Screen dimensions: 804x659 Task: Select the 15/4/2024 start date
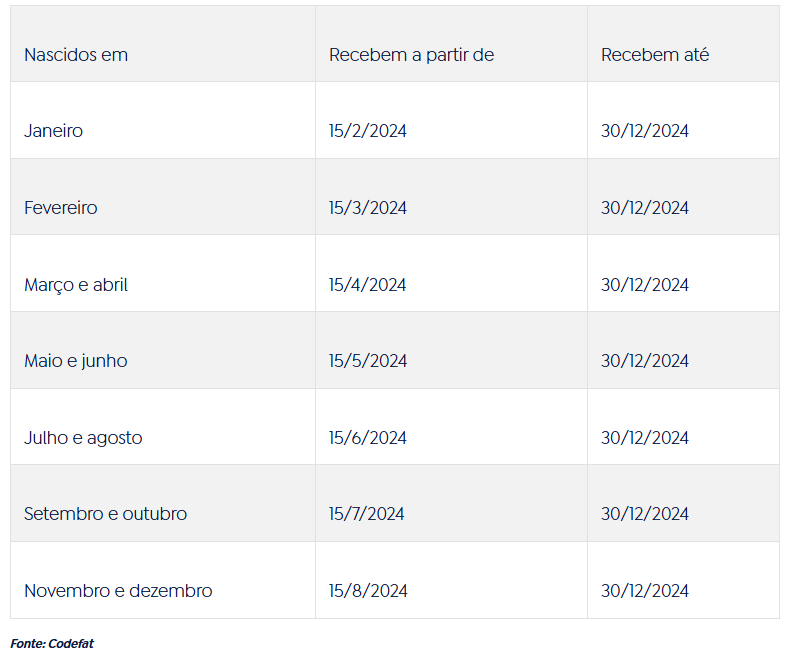coord(368,285)
